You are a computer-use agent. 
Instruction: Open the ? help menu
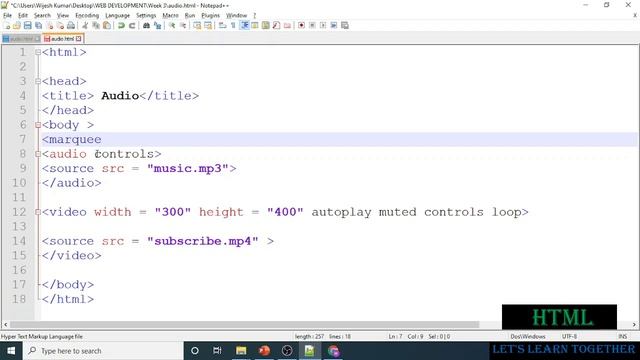(x=254, y=15)
